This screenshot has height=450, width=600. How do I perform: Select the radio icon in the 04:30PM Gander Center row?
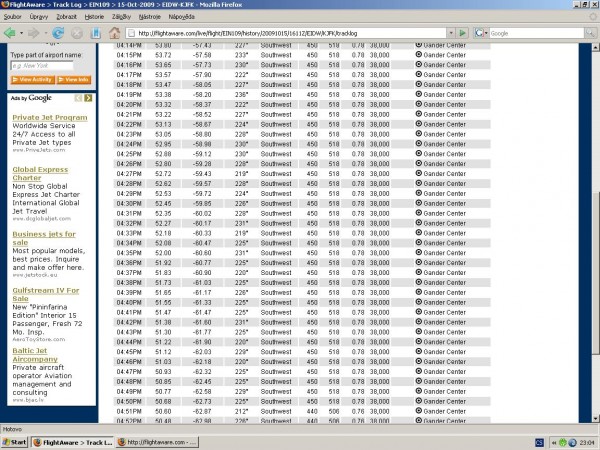(419, 203)
